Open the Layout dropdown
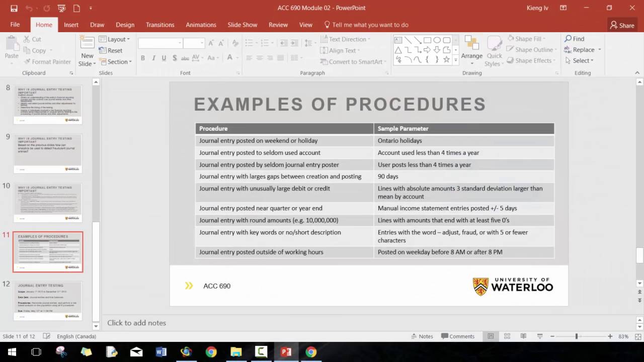This screenshot has height=362, width=644. pyautogui.click(x=114, y=39)
